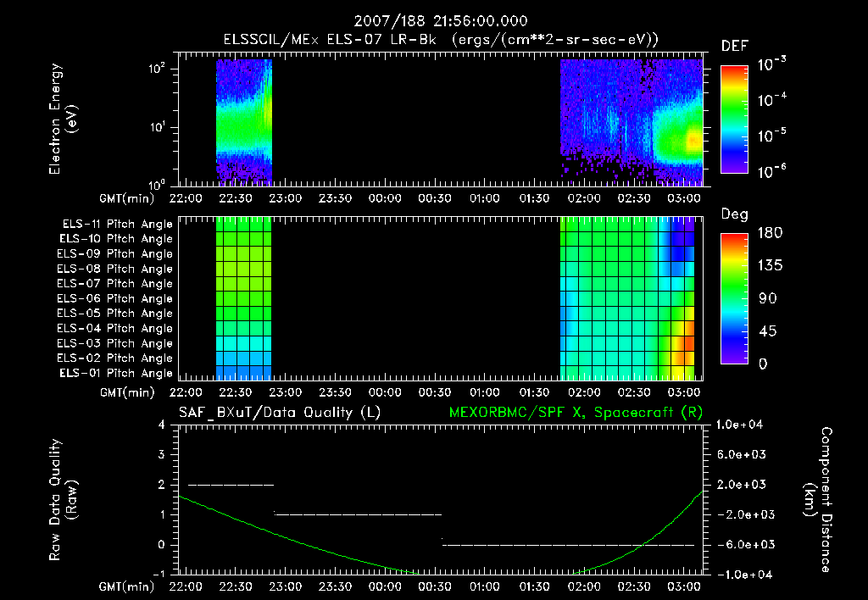The width and height of the screenshot is (868, 600).
Task: Click the ELS-11 Pitch Angle row label
Action: (x=117, y=225)
